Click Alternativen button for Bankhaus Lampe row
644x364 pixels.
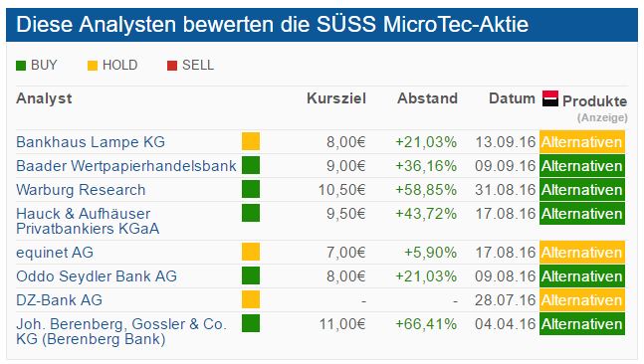(582, 142)
